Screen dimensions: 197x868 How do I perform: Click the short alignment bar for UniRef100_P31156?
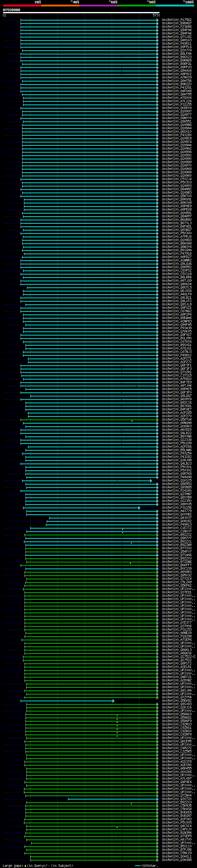pyautogui.click(x=82, y=507)
